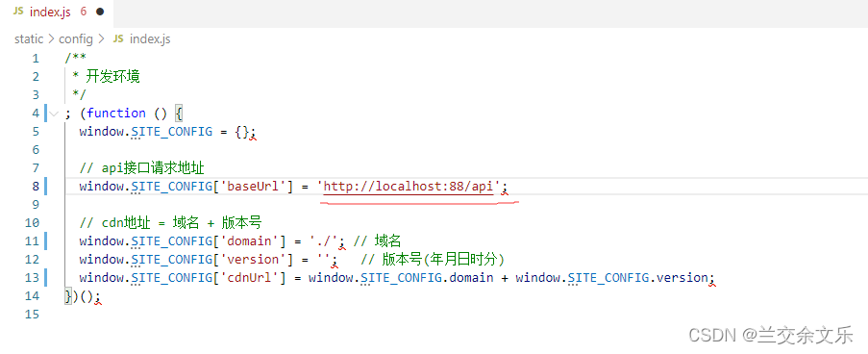The width and height of the screenshot is (868, 354).
Task: Click line number 13 in gutter
Action: pyautogui.click(x=33, y=278)
